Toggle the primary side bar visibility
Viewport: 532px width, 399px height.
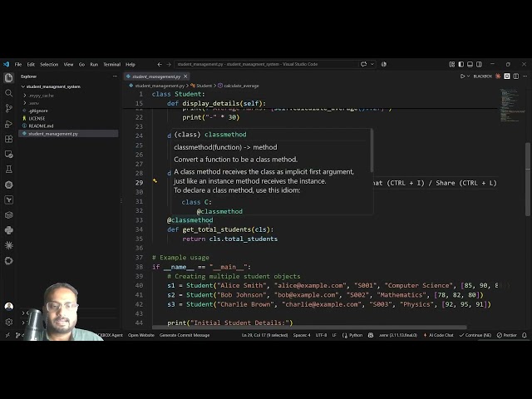pyautogui.click(x=461, y=64)
